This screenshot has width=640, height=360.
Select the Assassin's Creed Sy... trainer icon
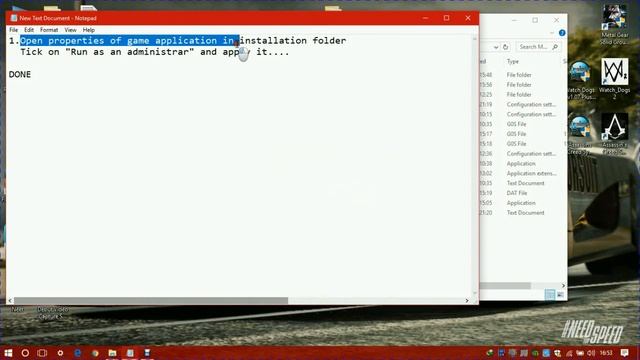pyautogui.click(x=579, y=135)
